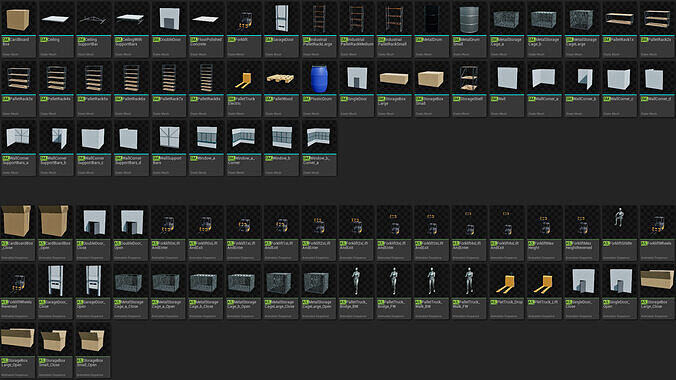
Task: Select the AS_PalletTruck_Lift animation
Action: 544,292
